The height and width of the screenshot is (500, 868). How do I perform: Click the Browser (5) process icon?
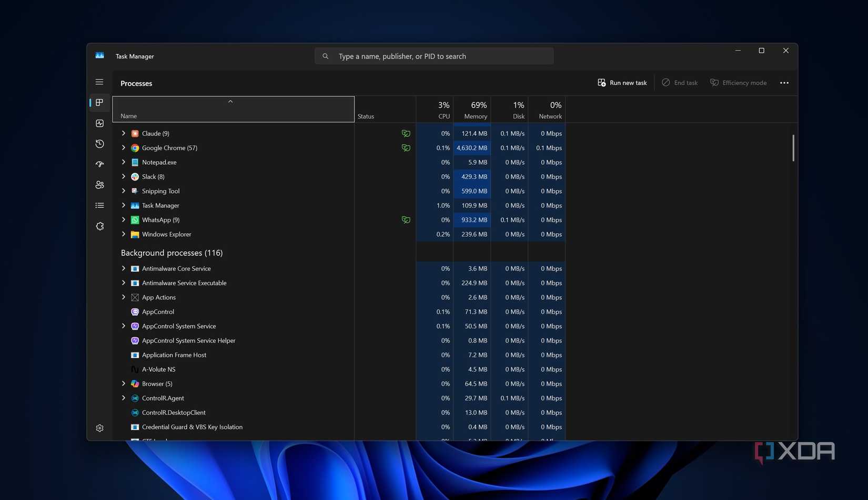[135, 384]
